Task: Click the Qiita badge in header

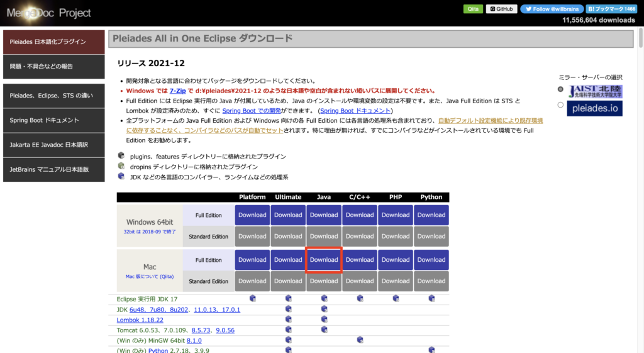Action: 473,9
